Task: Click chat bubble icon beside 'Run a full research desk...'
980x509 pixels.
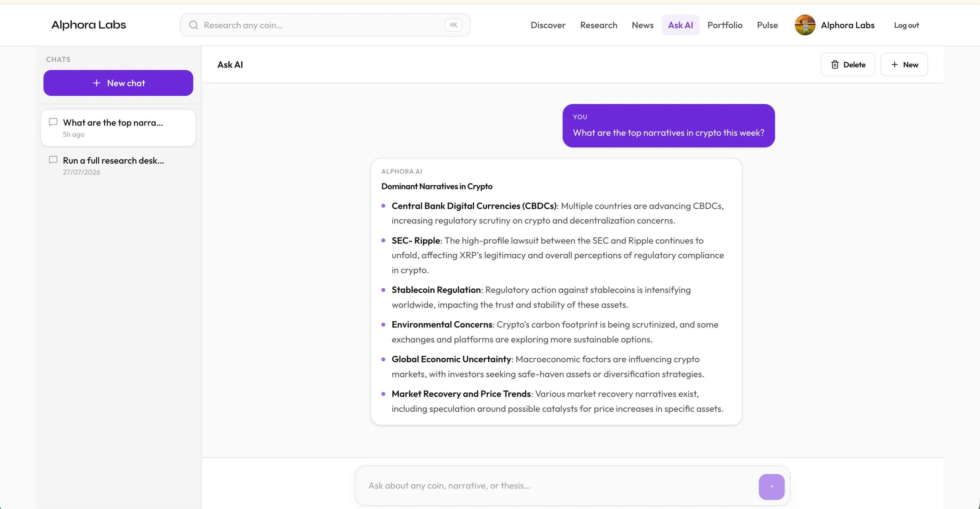Action: point(53,160)
